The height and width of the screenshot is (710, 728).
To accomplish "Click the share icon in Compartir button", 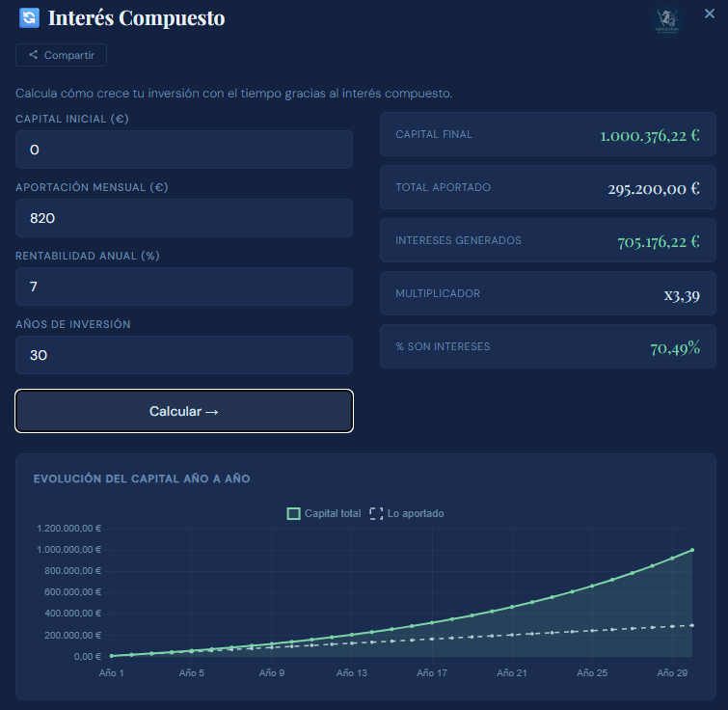I will (33, 55).
